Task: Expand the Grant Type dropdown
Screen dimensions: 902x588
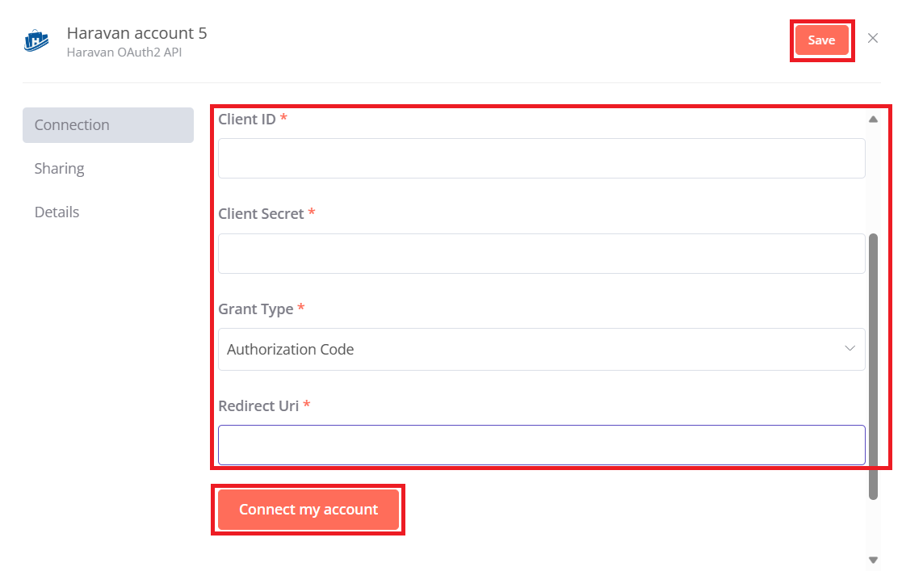Action: click(x=541, y=350)
